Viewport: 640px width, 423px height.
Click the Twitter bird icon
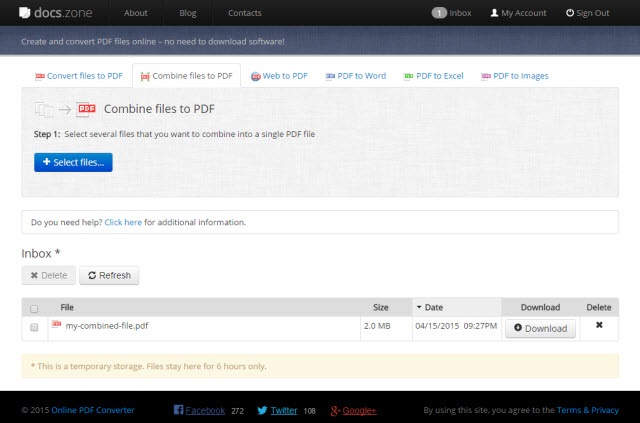pyautogui.click(x=262, y=410)
